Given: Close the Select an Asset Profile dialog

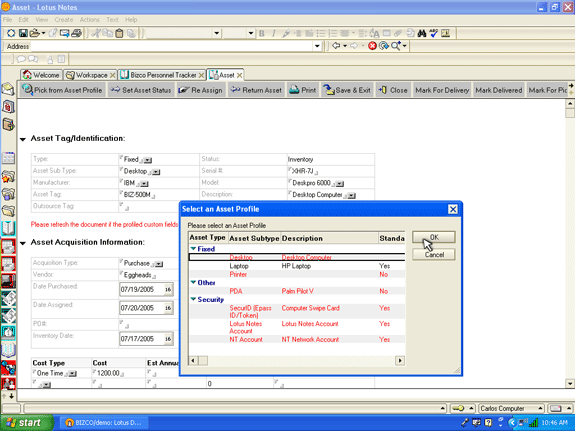Looking at the screenshot, I should [x=453, y=209].
